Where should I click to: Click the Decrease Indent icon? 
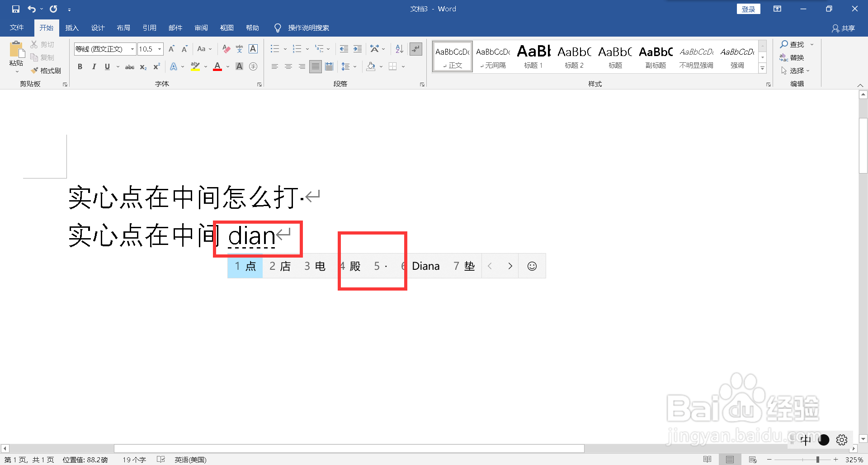pos(344,49)
